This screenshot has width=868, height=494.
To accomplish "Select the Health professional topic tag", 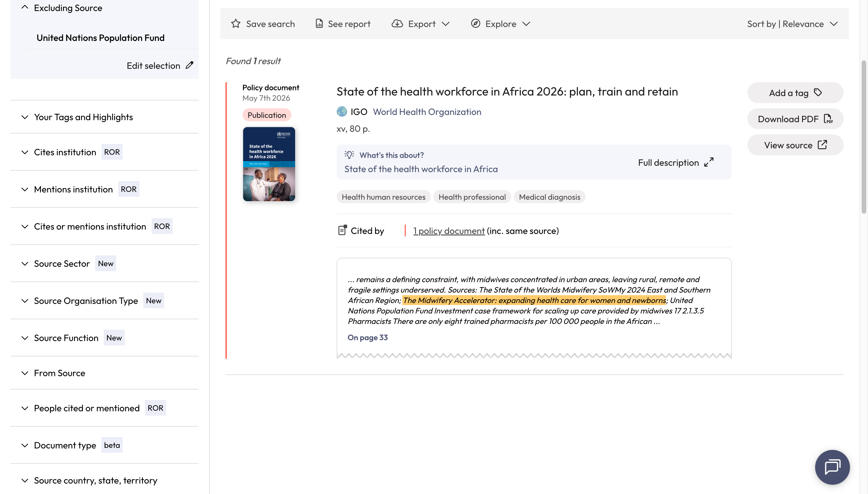I will [472, 197].
